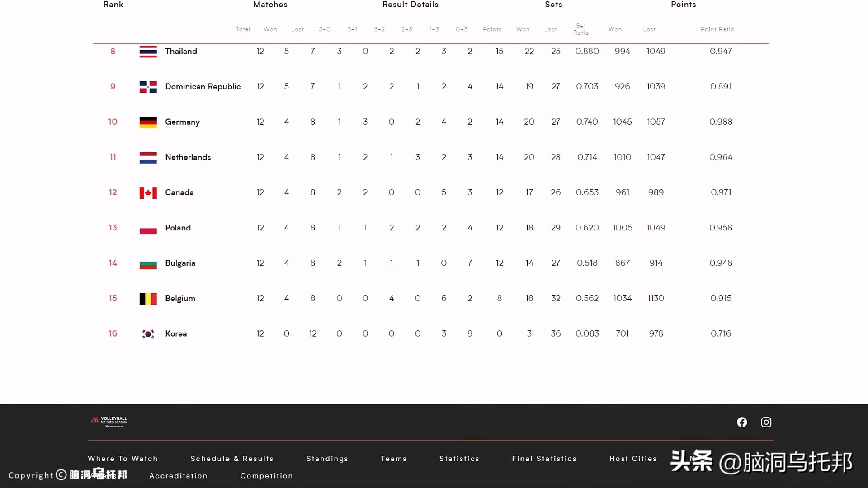The image size is (868, 488).
Task: Click the Competition footer link
Action: click(266, 476)
